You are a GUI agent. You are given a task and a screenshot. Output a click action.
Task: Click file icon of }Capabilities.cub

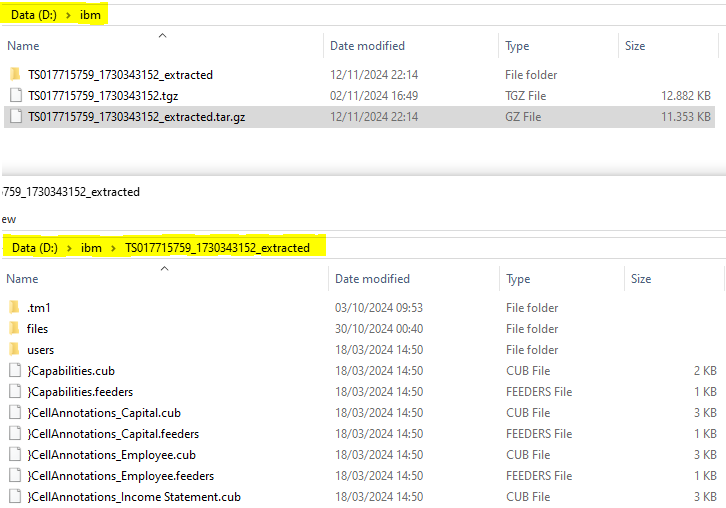[x=15, y=370]
